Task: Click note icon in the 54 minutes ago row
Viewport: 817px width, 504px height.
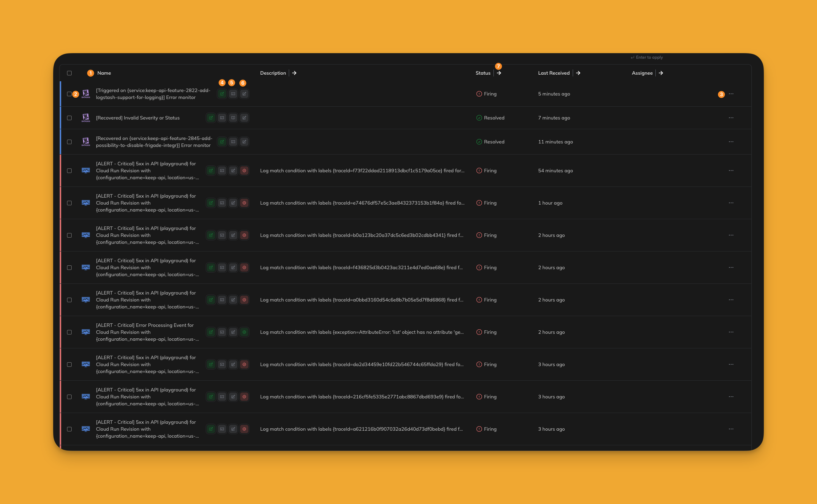Action: tap(233, 171)
